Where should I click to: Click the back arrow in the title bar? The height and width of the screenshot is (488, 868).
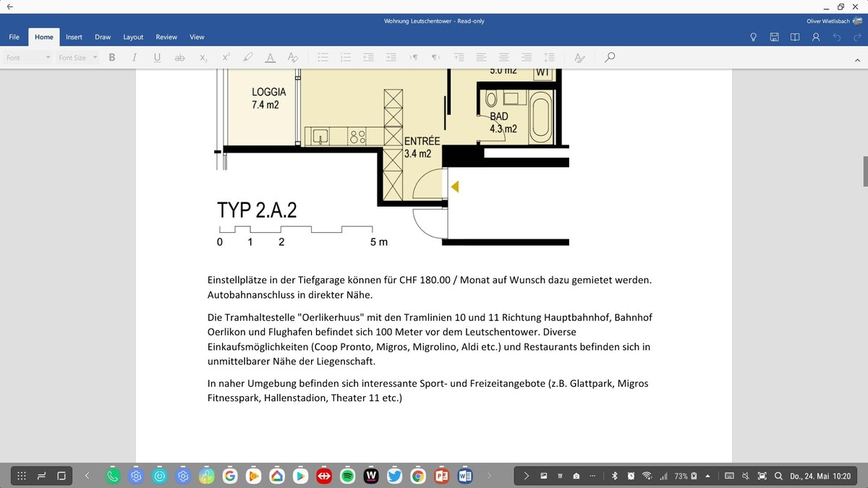tap(9, 7)
